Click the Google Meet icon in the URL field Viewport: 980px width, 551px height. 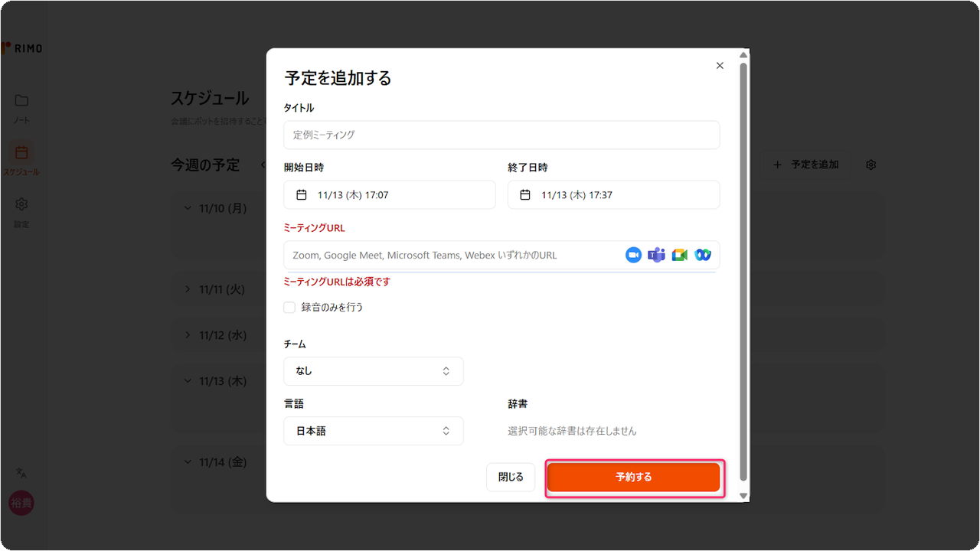point(680,256)
